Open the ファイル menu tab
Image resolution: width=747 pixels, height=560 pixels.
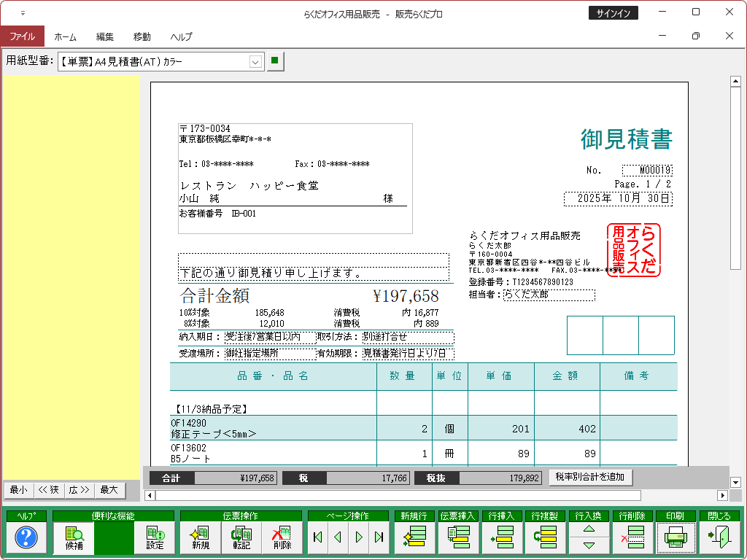point(22,36)
